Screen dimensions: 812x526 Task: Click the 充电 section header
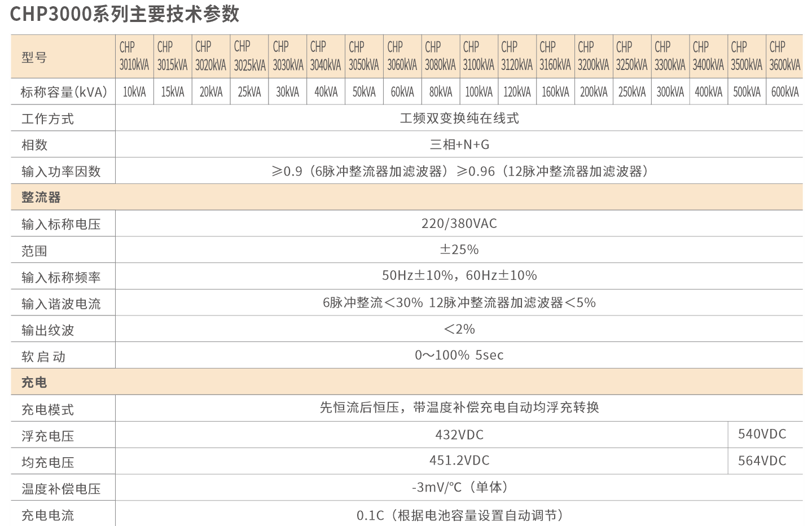pyautogui.click(x=34, y=383)
